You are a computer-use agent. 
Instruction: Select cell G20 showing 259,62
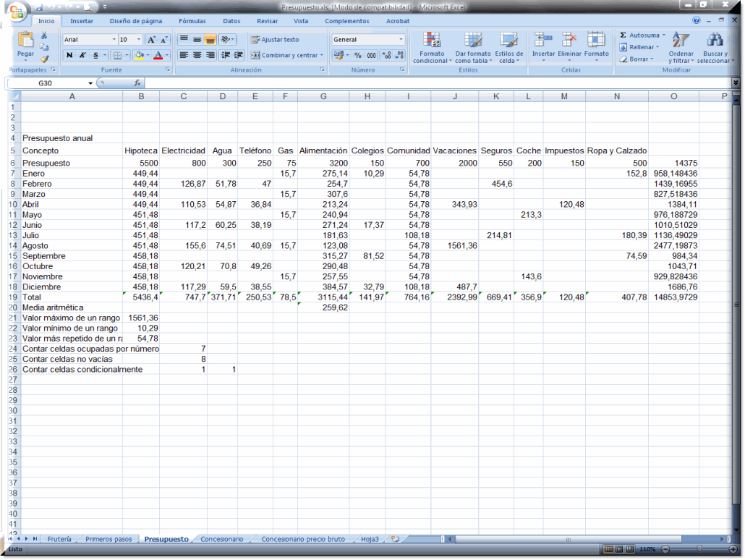coord(323,307)
